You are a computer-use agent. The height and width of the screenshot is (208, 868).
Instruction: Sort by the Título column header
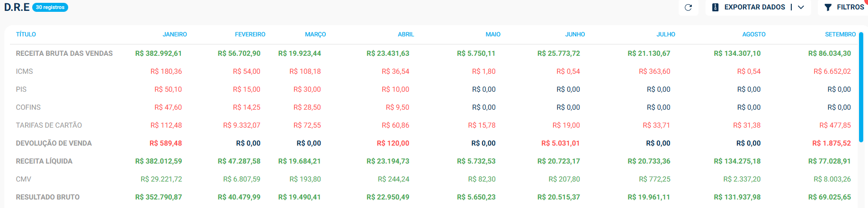26,35
